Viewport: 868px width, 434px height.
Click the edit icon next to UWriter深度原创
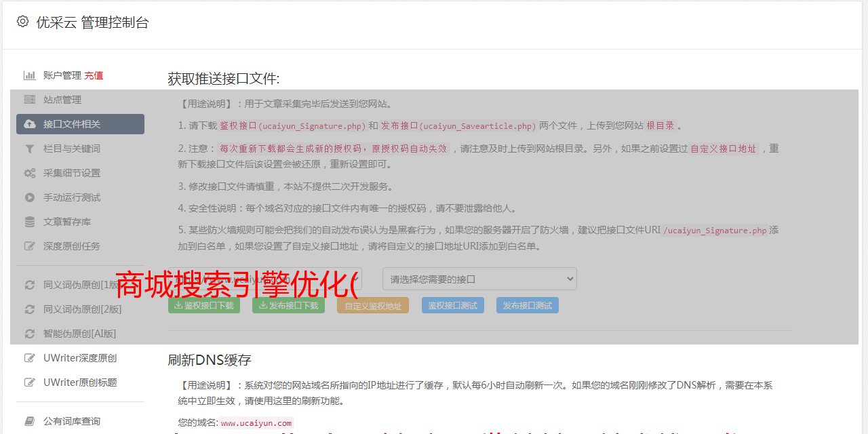(x=30, y=358)
